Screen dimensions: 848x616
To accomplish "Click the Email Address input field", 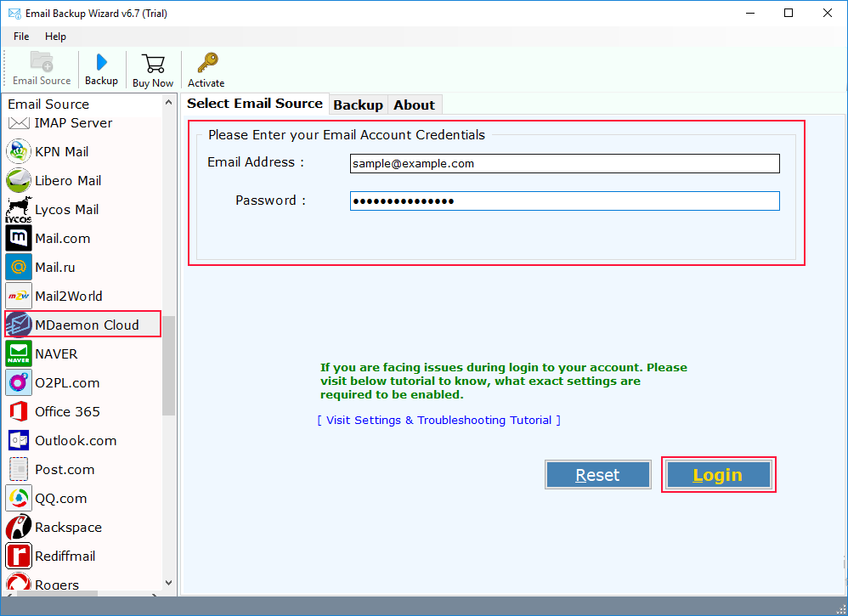I will pyautogui.click(x=564, y=163).
